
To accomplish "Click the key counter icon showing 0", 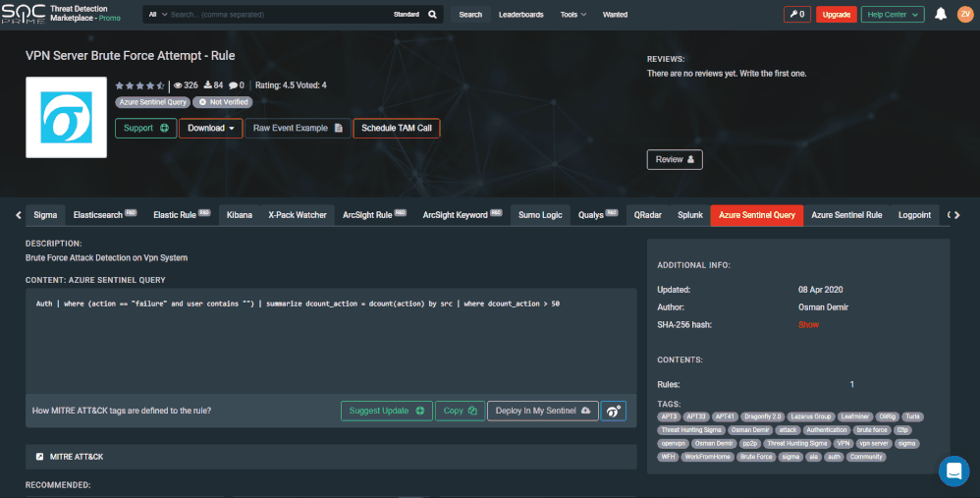I will (797, 15).
